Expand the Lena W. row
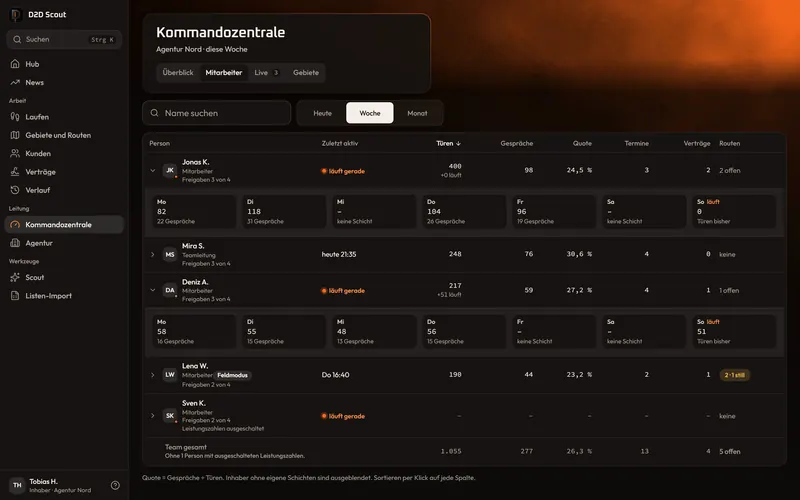The height and width of the screenshot is (500, 800). 153,374
